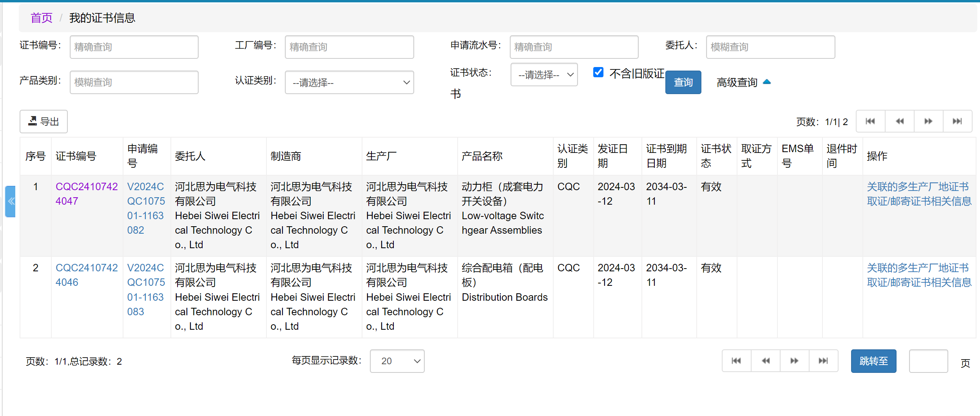The image size is (980, 416).
Task: Click the 证书状态 column header
Action: [716, 156]
